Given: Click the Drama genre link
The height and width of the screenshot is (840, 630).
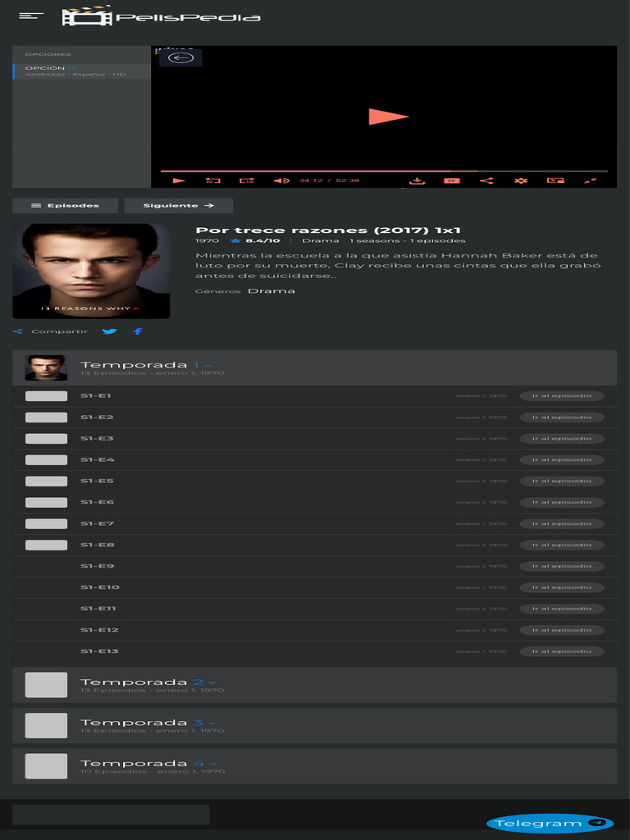Looking at the screenshot, I should 271,291.
